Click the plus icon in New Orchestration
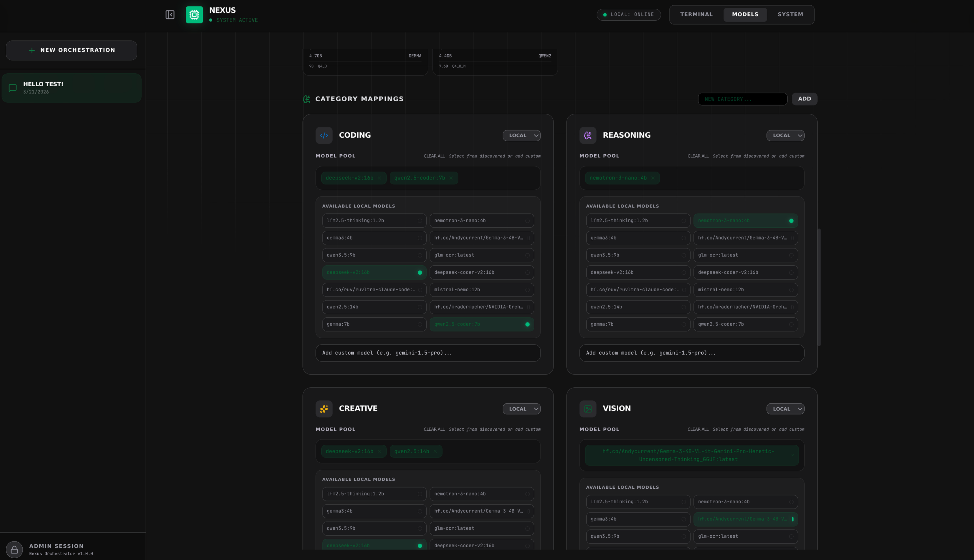974x560 pixels. point(32,50)
